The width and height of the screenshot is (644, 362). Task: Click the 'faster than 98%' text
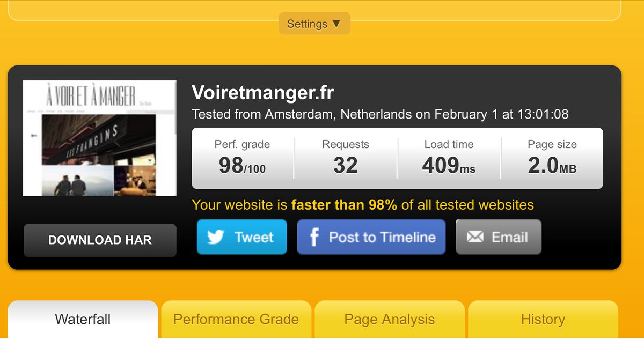pyautogui.click(x=344, y=205)
